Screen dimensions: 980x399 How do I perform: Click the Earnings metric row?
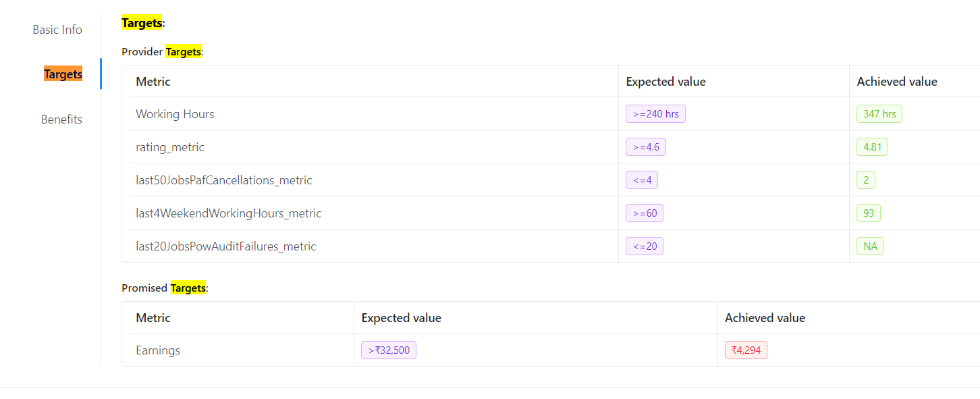click(158, 350)
